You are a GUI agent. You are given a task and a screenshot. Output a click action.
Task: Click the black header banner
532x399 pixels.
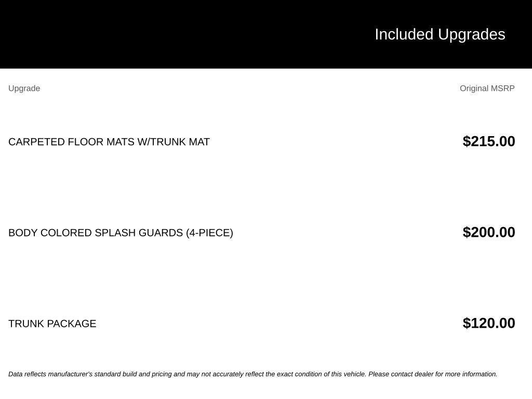(266, 34)
